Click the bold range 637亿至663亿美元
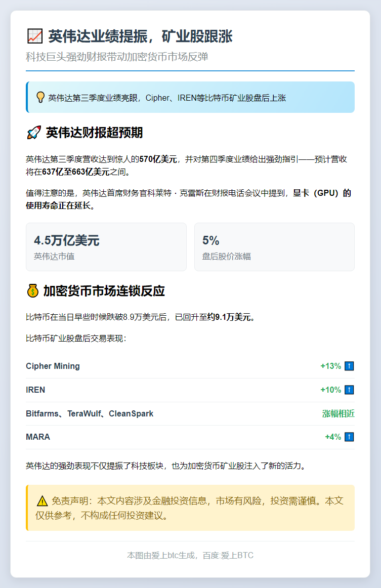Screen dimensions: 381x588 (x=76, y=172)
